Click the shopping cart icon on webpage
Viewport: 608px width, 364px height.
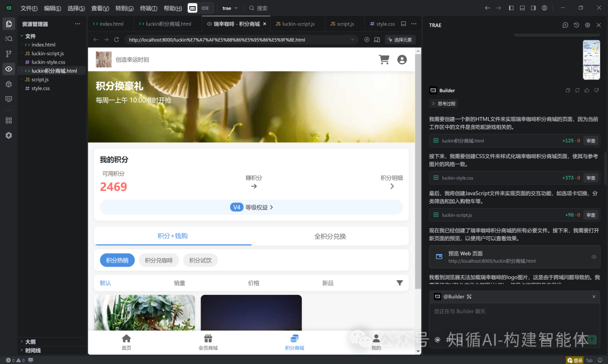[384, 59]
